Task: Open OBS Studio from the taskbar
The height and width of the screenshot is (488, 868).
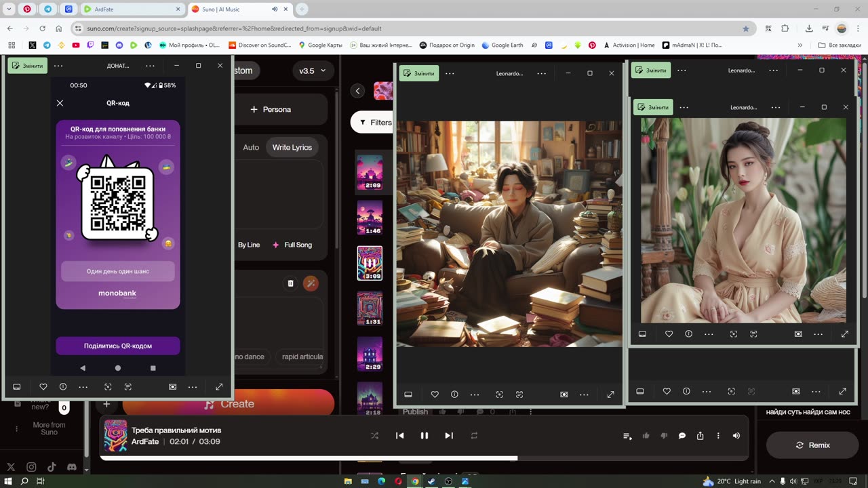Action: click(448, 481)
